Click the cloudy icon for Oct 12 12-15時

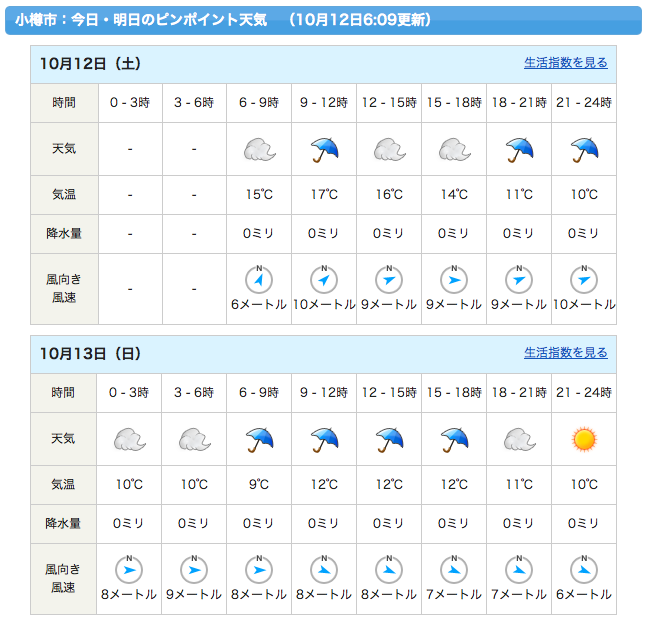pyautogui.click(x=389, y=149)
